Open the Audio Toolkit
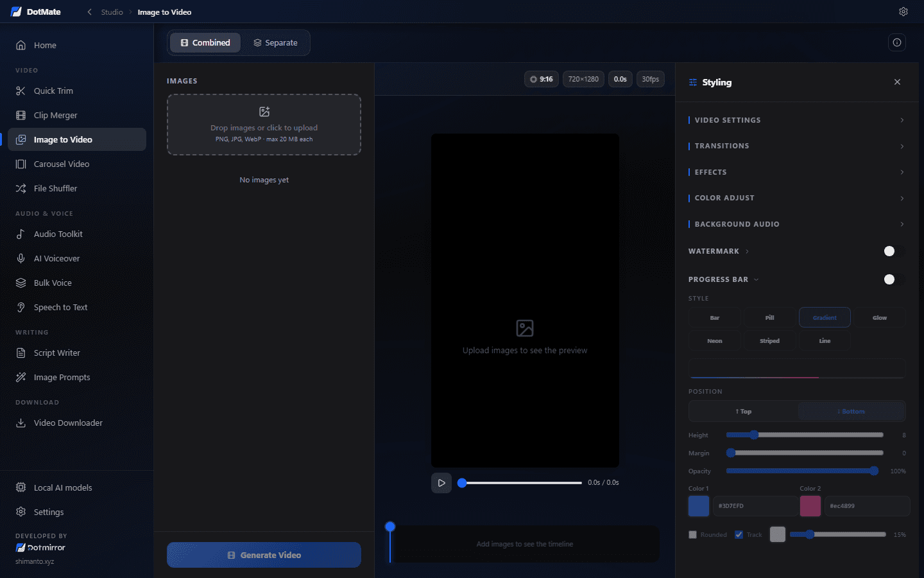Viewport: 924px width, 578px height. coord(77,234)
